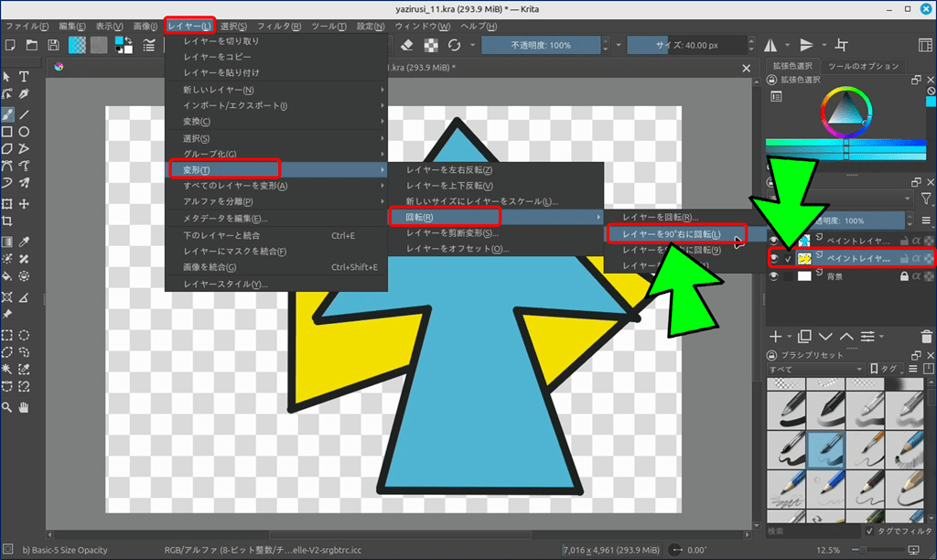Save document with floppy disk icon

[x=54, y=45]
